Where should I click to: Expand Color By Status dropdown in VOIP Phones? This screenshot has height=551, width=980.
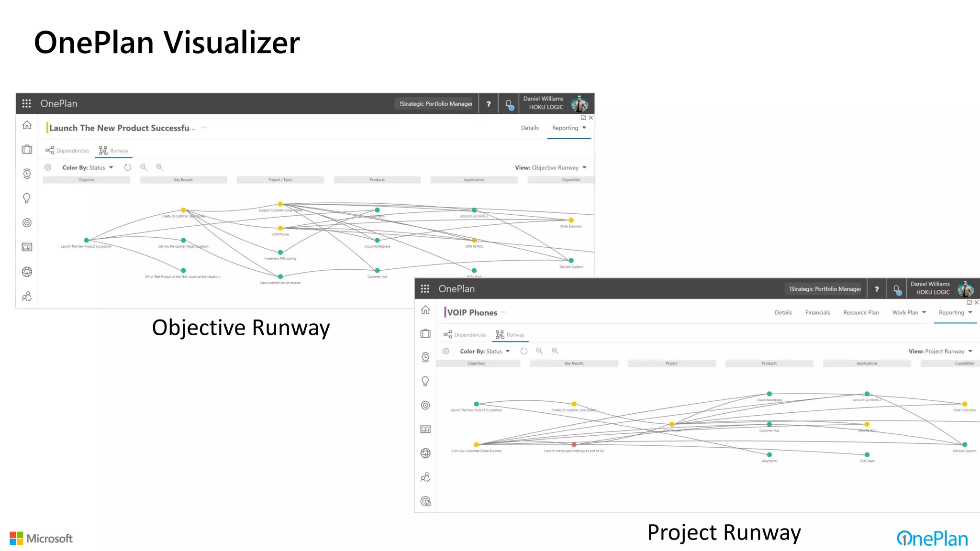coord(485,351)
